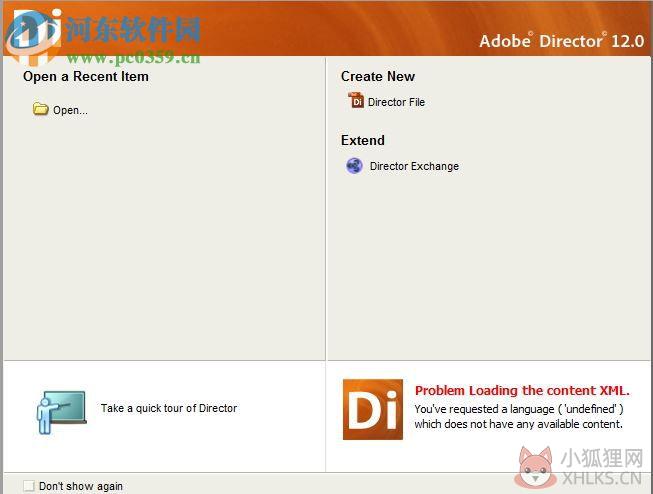Click the large orange Di logo
Image resolution: width=653 pixels, height=494 pixels.
point(373,409)
